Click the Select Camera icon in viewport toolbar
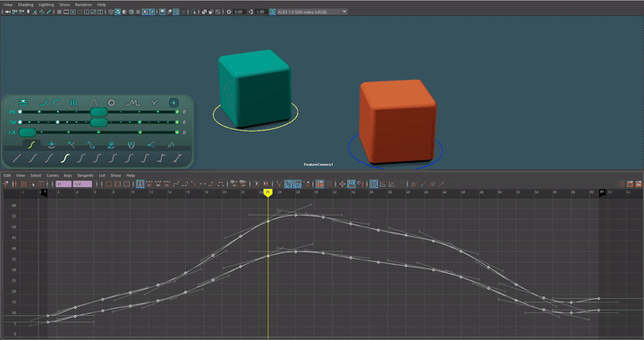Screen dimensions: 644x340 pos(8,12)
